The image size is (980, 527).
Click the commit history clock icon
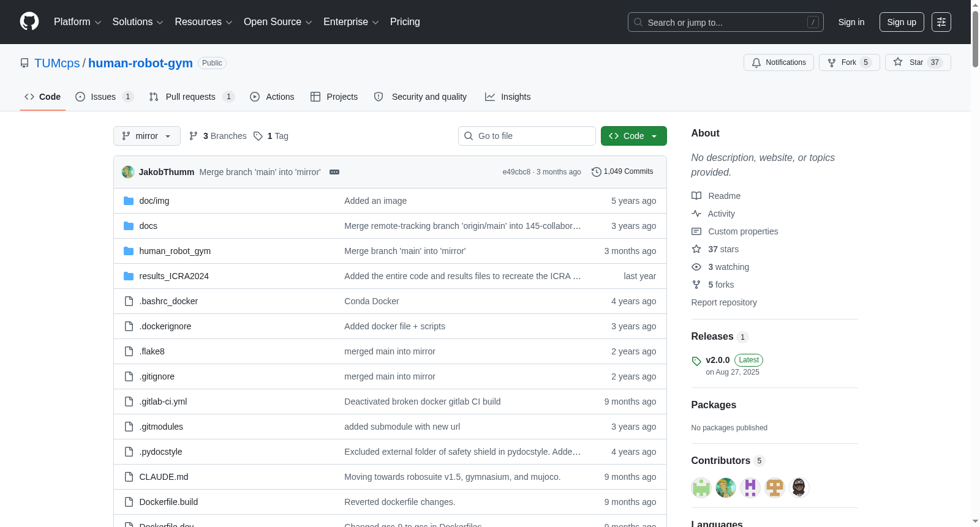[x=596, y=172]
